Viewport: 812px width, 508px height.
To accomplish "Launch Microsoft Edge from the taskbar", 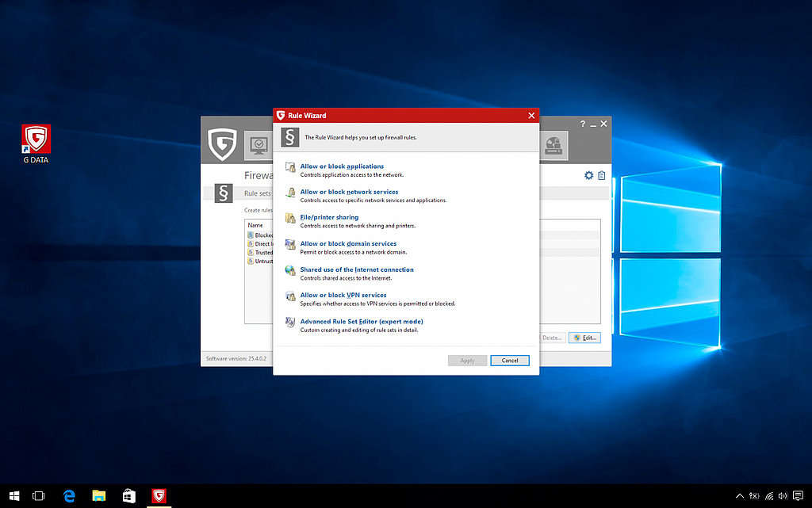I will pos(70,496).
